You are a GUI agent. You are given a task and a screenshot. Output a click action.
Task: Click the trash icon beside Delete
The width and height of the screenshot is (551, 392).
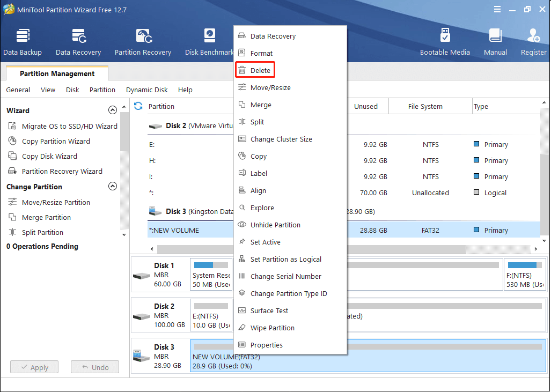coord(242,70)
